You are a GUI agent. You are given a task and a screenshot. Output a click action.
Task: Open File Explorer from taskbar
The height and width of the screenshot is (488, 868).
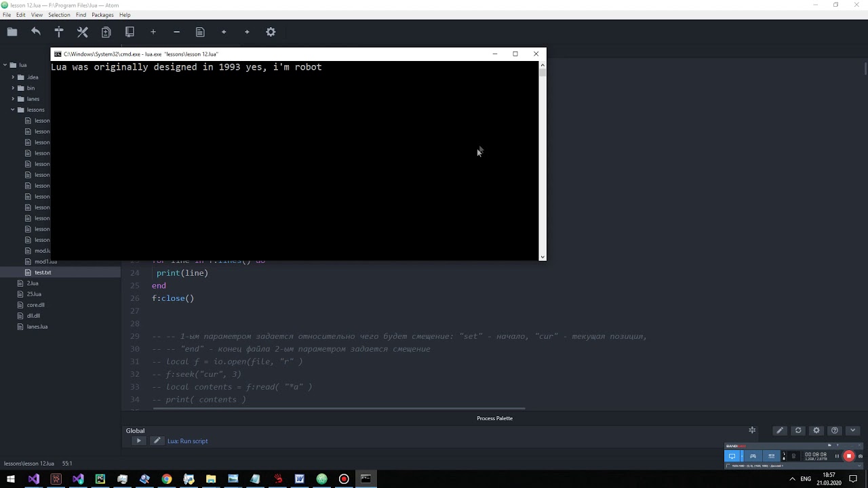click(211, 479)
